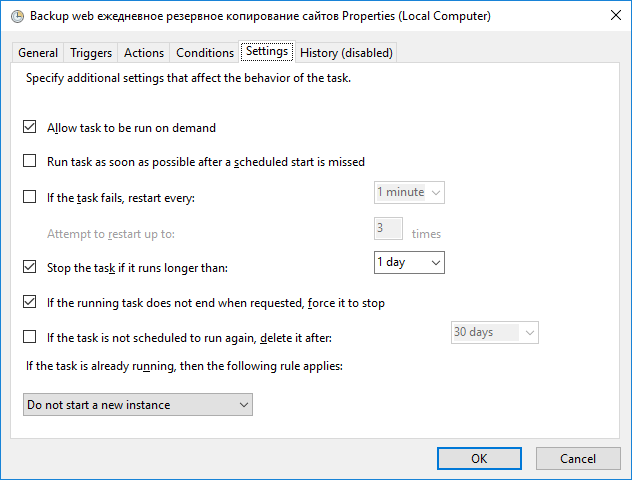This screenshot has height=480, width=632.
Task: Confirm changes with the OK button
Action: point(479,459)
